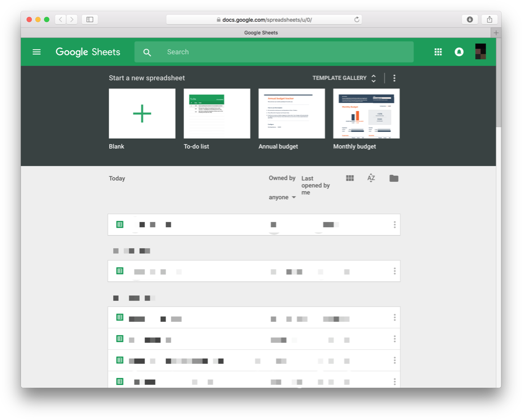
Task: Focus the Search field
Action: tap(274, 52)
